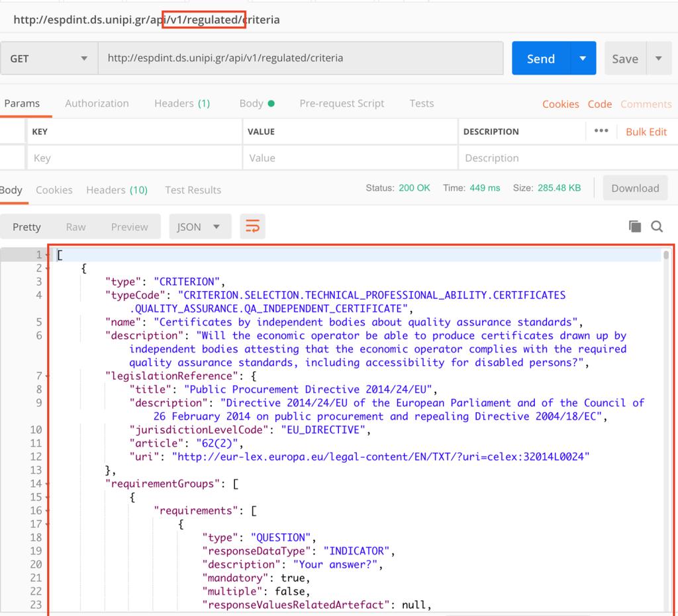The width and height of the screenshot is (678, 616).
Task: Click the Value parameter field
Action: pos(350,157)
